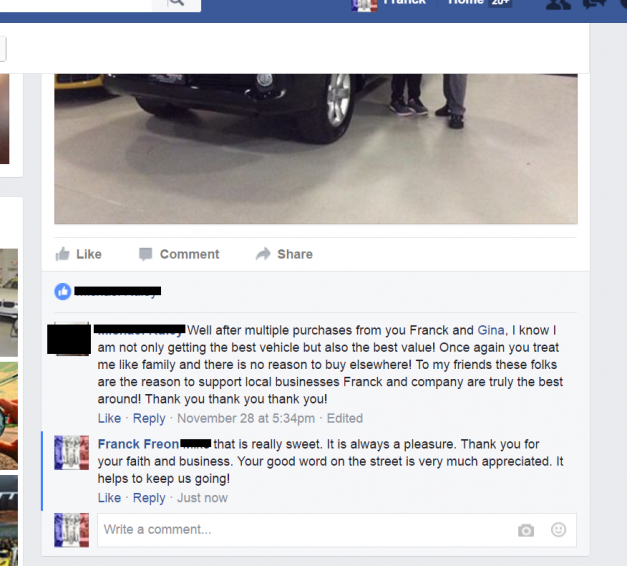Image resolution: width=627 pixels, height=566 pixels.
Task: Open the November 28 at 5:34pm timestamp
Action: tap(246, 418)
